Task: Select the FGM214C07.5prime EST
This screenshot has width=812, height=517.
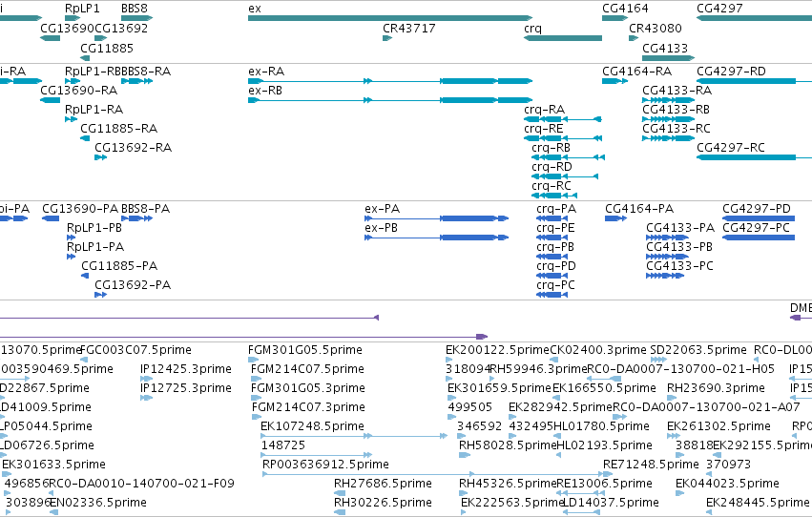Action: click(256, 380)
